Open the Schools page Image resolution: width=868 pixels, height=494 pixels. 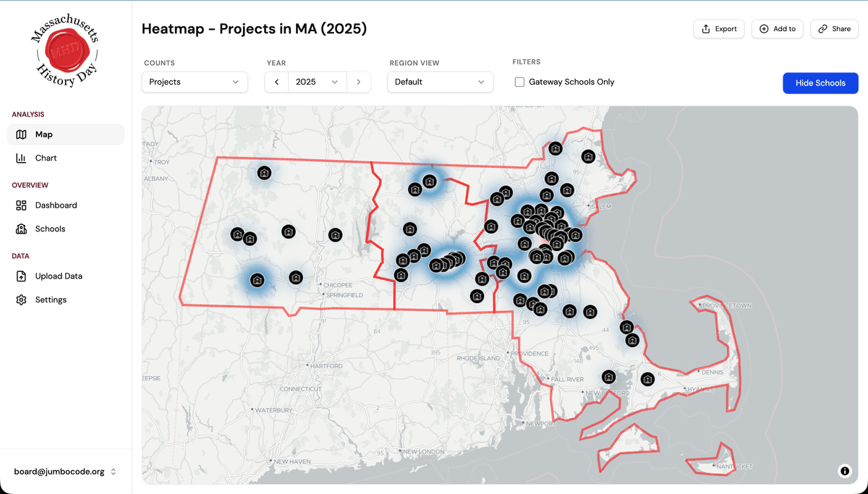coord(50,229)
